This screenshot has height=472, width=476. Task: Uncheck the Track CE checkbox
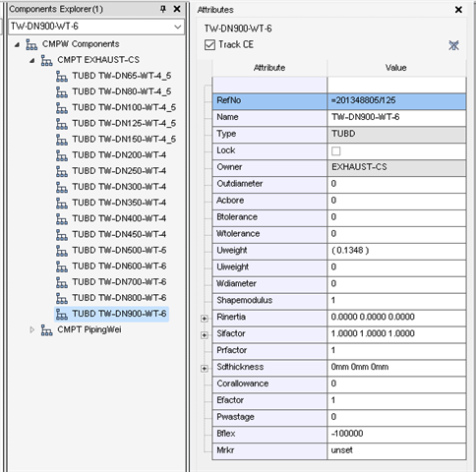tap(209, 45)
